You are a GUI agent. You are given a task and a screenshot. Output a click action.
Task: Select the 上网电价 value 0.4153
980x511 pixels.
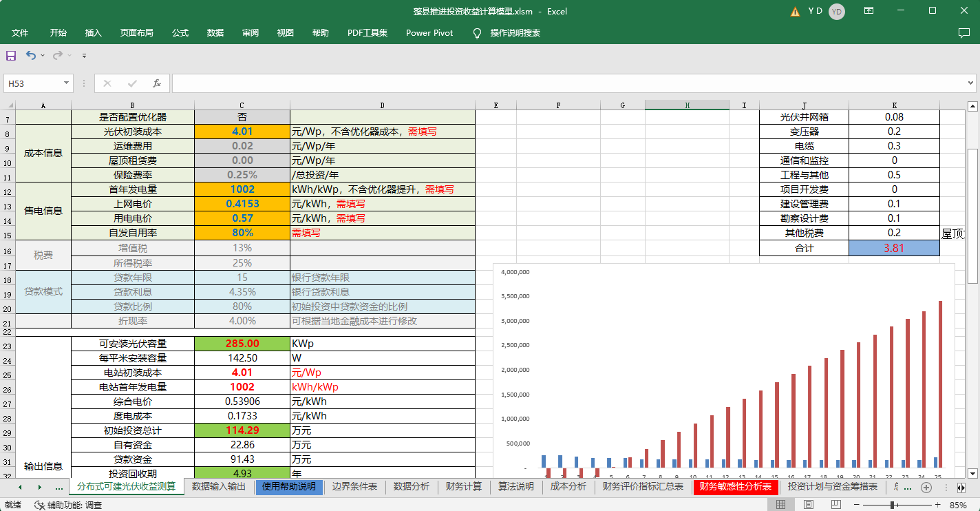[x=242, y=204]
